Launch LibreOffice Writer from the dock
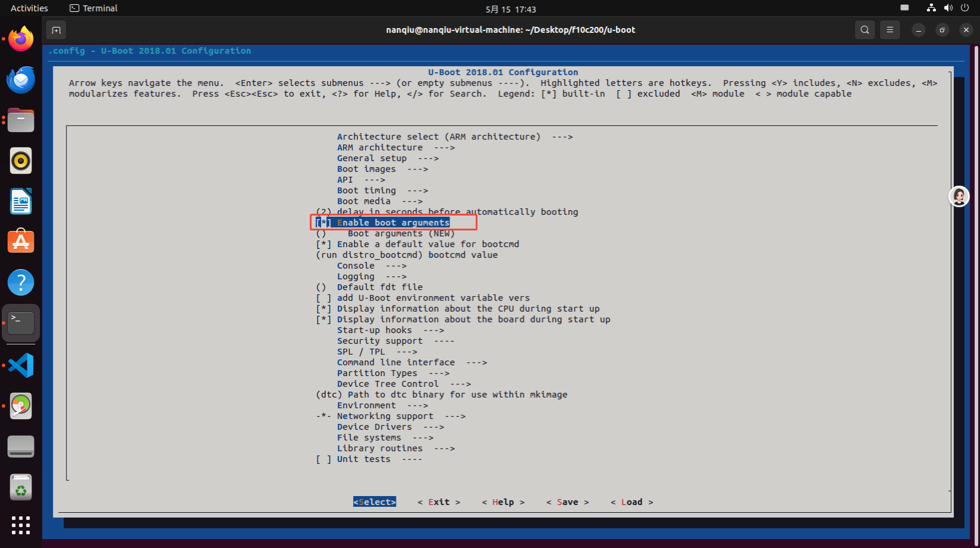Viewport: 980px width, 548px height. (21, 201)
